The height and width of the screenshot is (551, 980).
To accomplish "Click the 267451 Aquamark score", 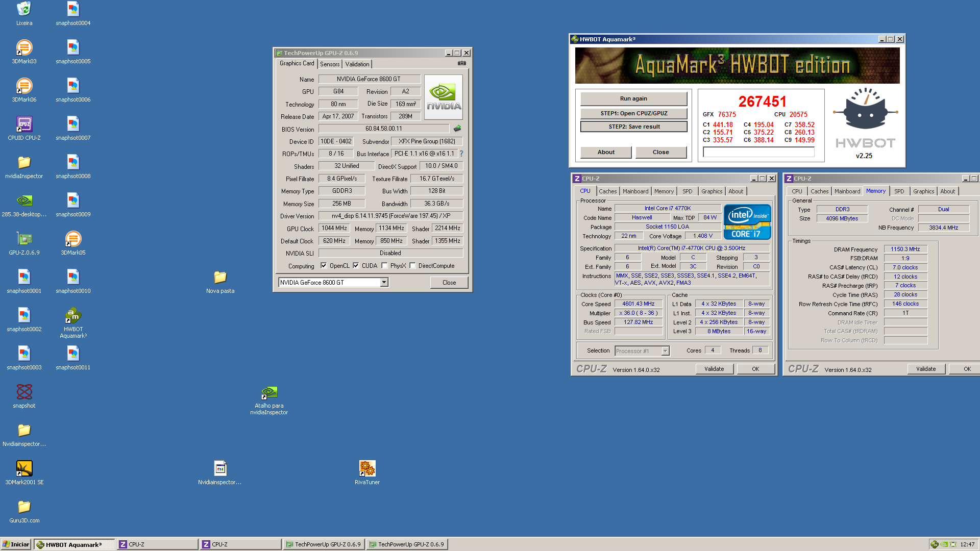I will click(x=762, y=102).
